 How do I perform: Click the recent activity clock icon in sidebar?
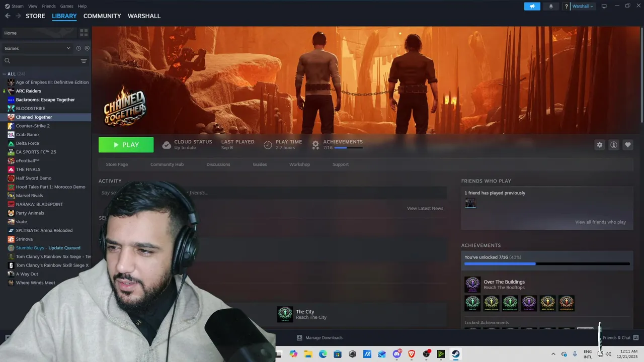(x=78, y=48)
